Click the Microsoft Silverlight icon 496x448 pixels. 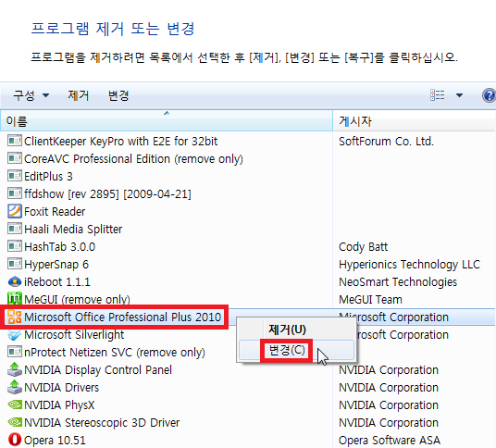point(15,335)
